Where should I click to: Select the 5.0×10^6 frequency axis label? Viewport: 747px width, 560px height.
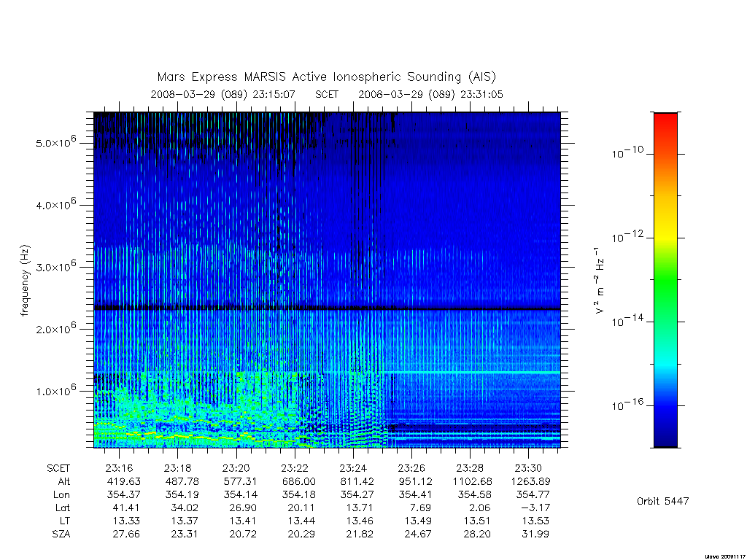55,142
